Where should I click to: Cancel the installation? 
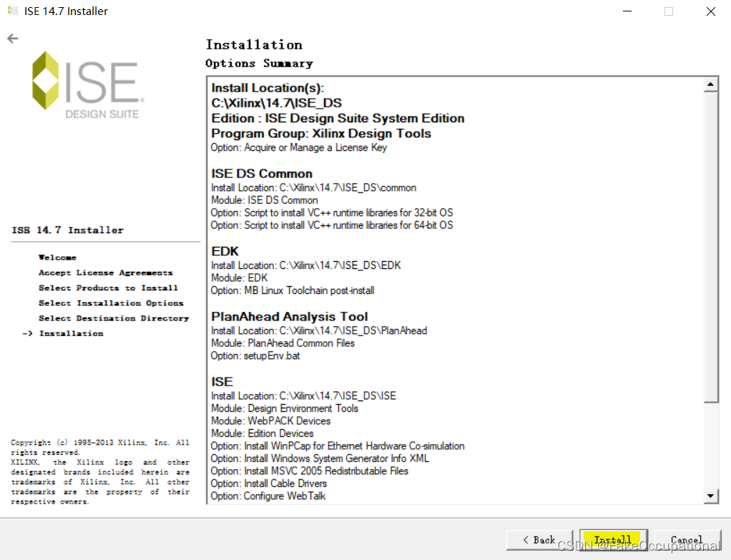(x=687, y=540)
